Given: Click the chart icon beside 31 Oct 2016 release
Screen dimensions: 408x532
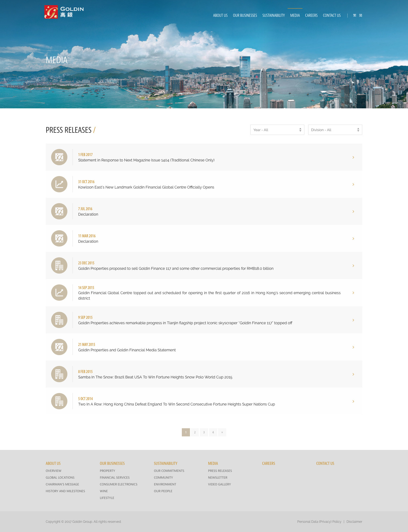Looking at the screenshot, I should tap(59, 184).
